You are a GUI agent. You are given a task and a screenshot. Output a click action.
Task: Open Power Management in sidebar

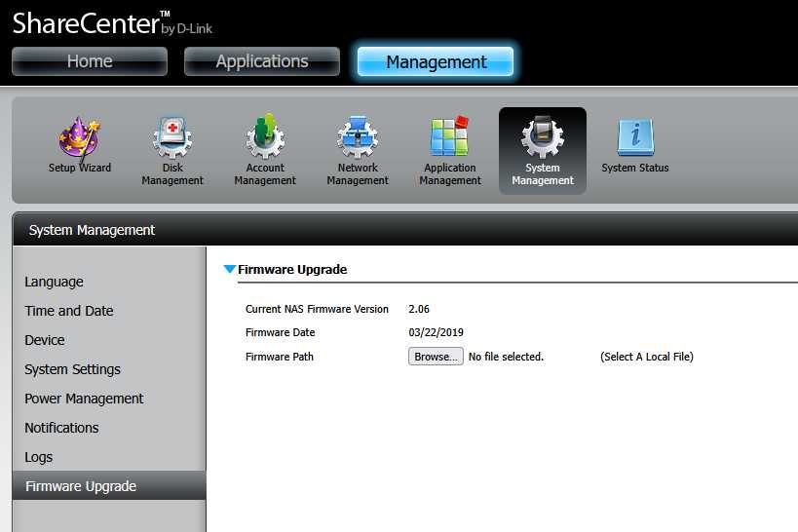click(84, 399)
